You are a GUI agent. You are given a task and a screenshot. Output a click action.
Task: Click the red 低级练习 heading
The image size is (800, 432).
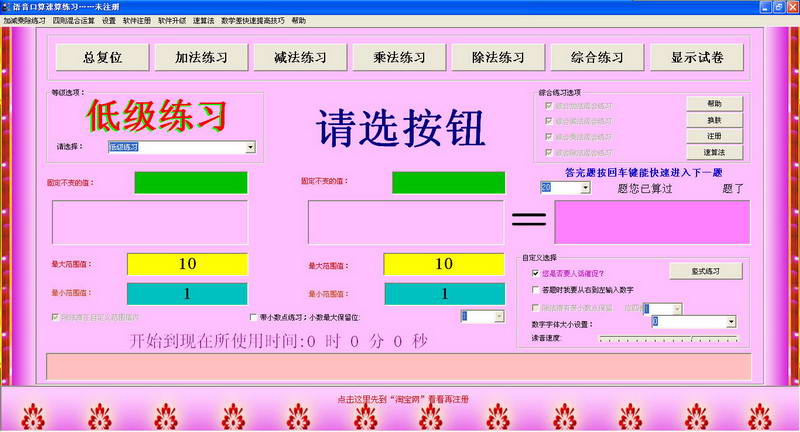(x=156, y=116)
